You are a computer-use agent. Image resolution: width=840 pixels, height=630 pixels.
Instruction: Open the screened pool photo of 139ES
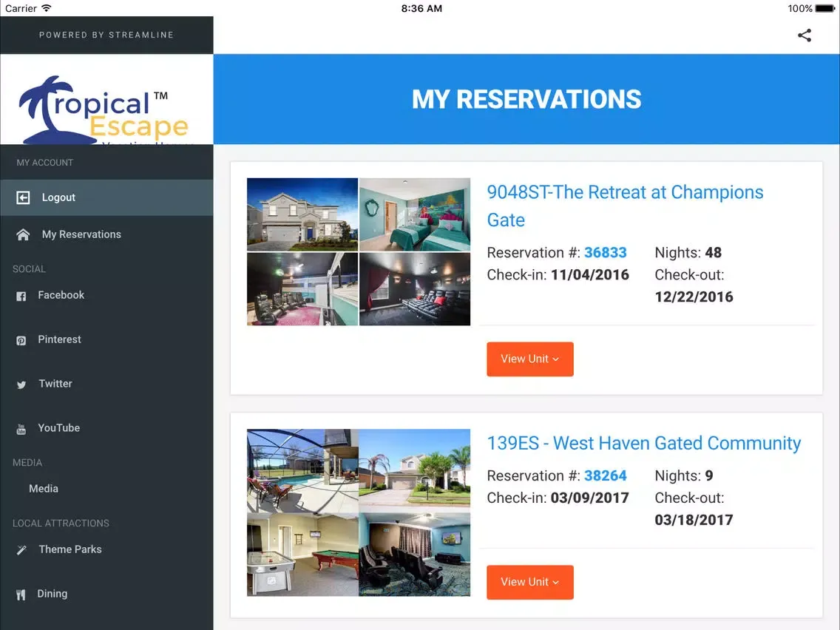coord(302,470)
